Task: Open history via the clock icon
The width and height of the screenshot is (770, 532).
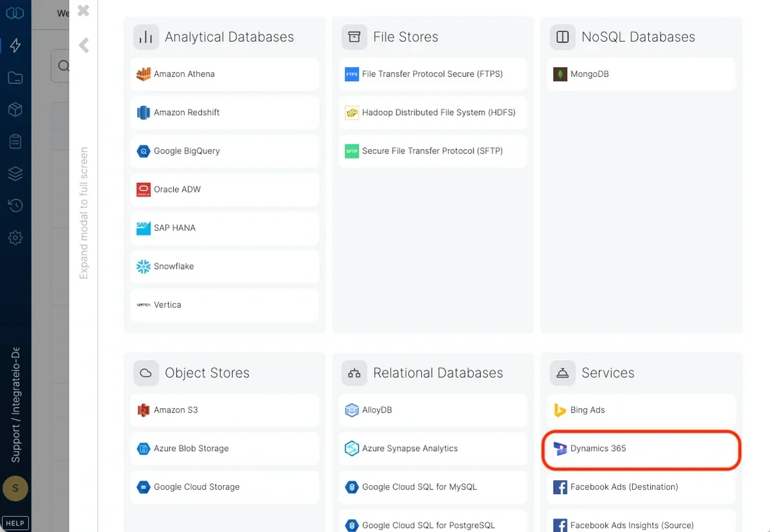Action: (x=15, y=205)
